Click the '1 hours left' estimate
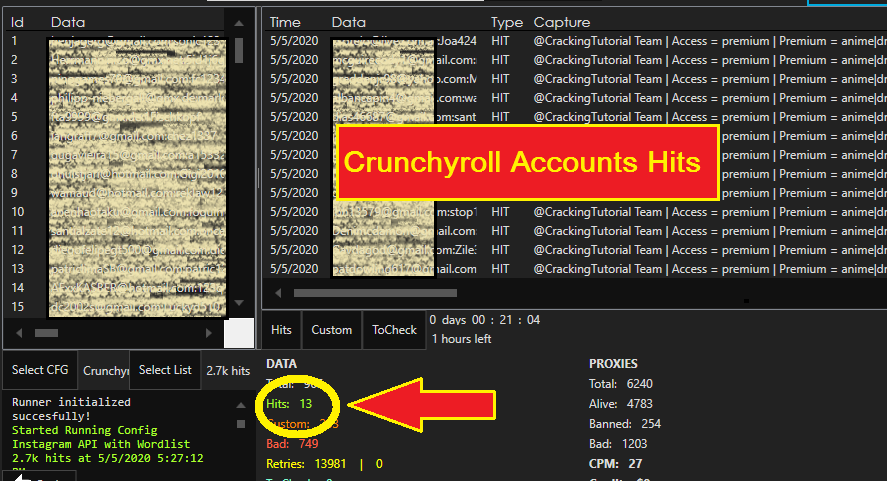 point(461,339)
